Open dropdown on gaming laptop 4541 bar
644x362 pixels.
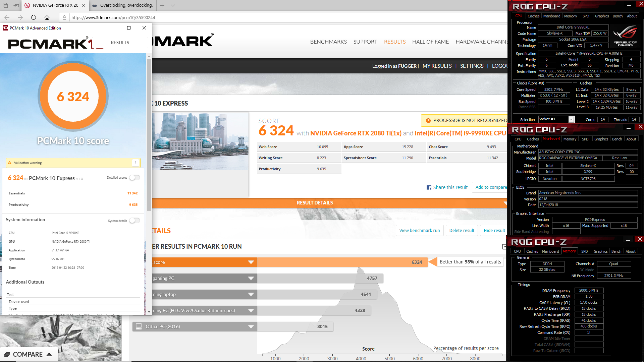[251, 294]
